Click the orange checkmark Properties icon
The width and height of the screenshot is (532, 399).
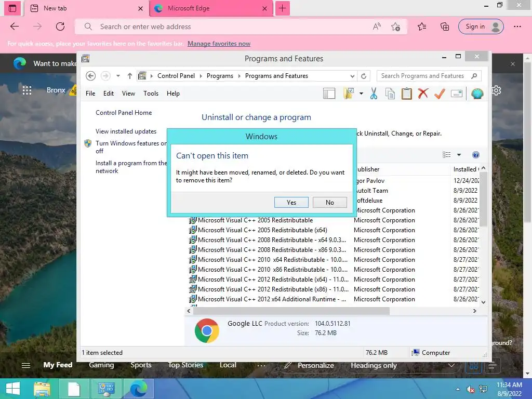440,94
